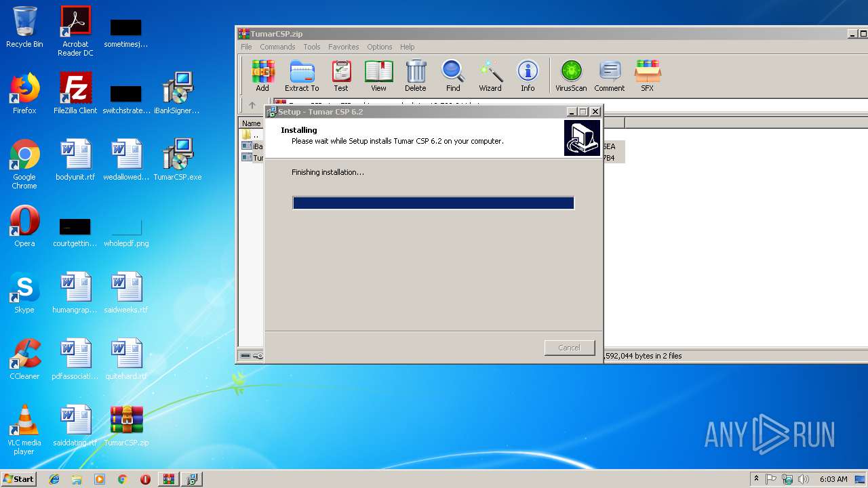Screen dimensions: 868x488
Task: Open the File menu in WinRAR
Action: (x=246, y=47)
